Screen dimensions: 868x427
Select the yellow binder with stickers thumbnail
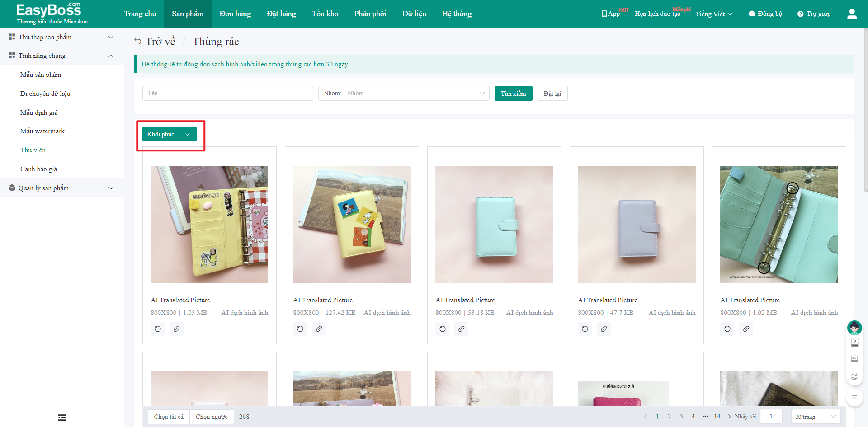click(209, 225)
